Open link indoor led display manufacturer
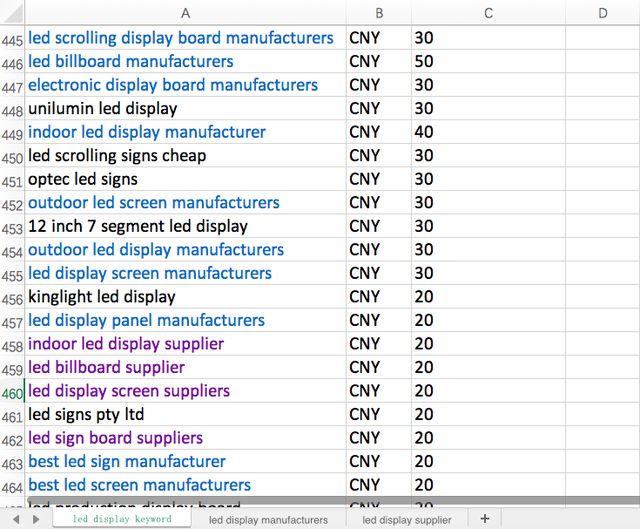The height and width of the screenshot is (529, 640). pos(147,132)
